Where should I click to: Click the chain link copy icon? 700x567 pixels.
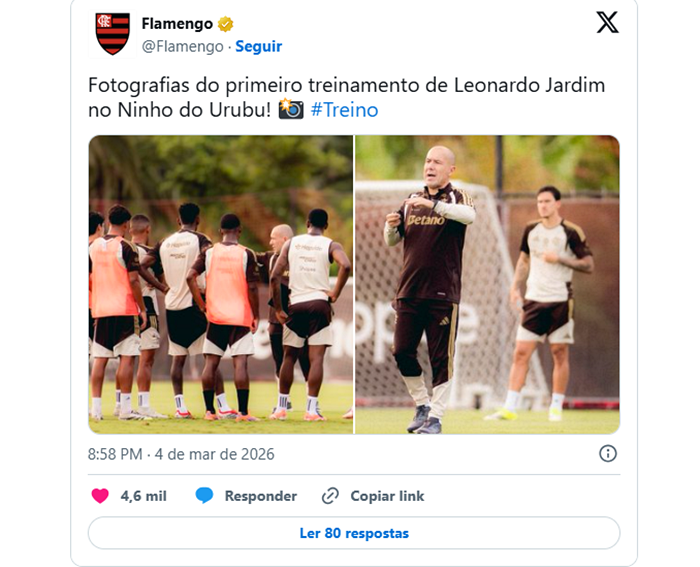pyautogui.click(x=330, y=496)
